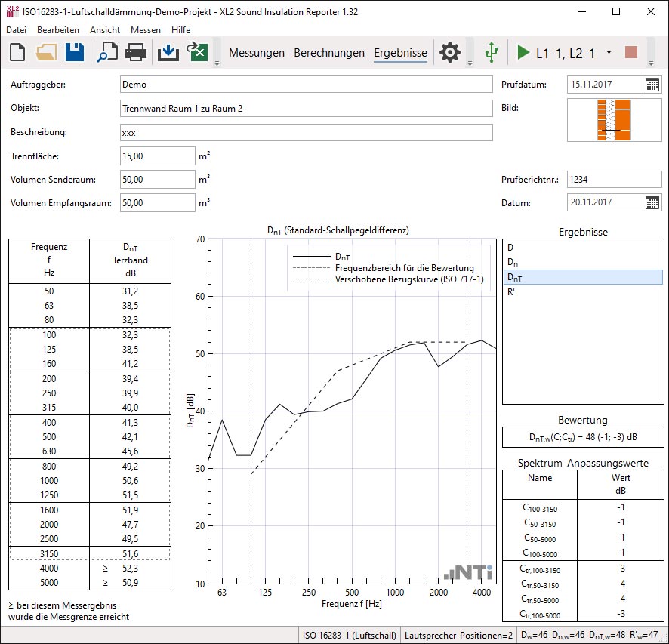Click the Trennfläche input field
The image size is (669, 644).
coord(157,156)
